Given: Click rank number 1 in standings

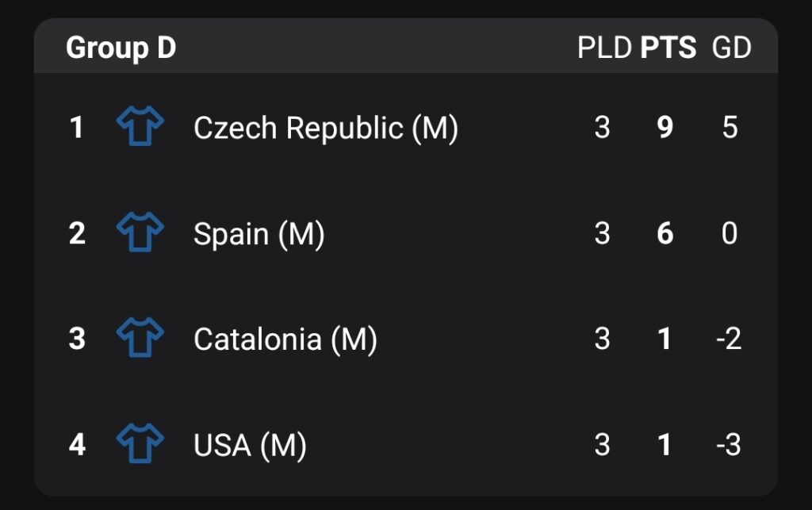Looking at the screenshot, I should [76, 127].
